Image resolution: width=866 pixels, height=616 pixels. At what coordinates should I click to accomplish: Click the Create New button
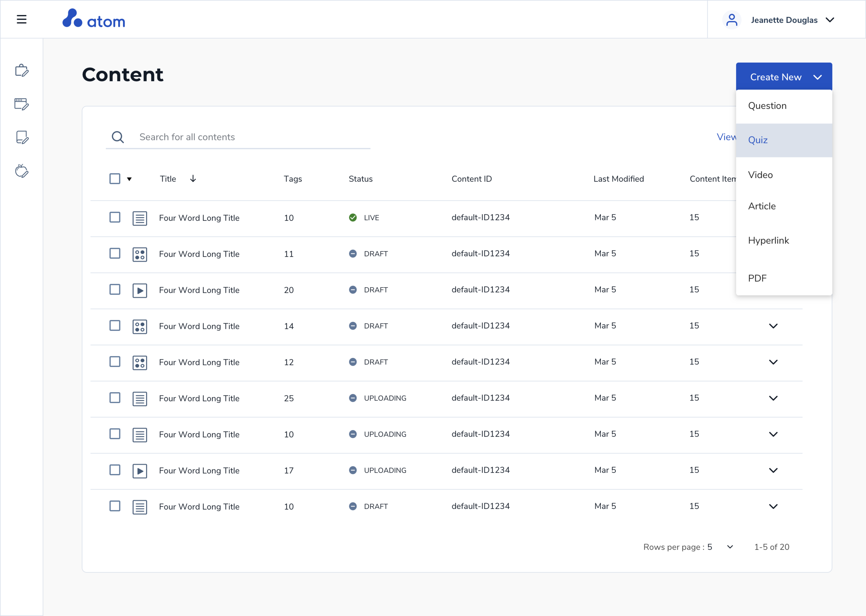coord(784,77)
